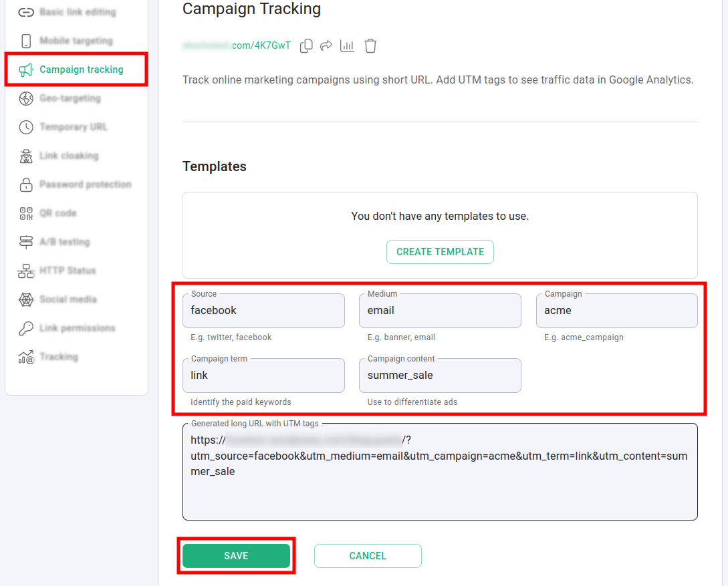Open Password protection lock icon
The image size is (728, 586).
(x=26, y=185)
